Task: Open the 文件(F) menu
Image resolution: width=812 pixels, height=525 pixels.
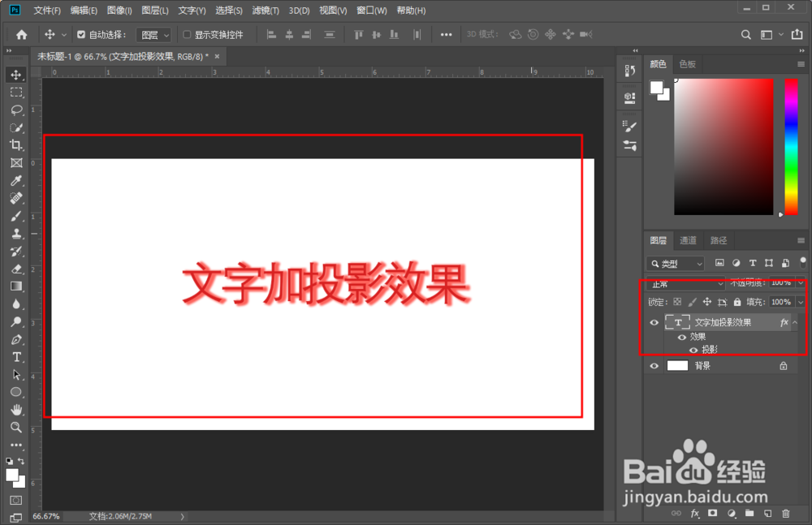Action: pos(47,11)
